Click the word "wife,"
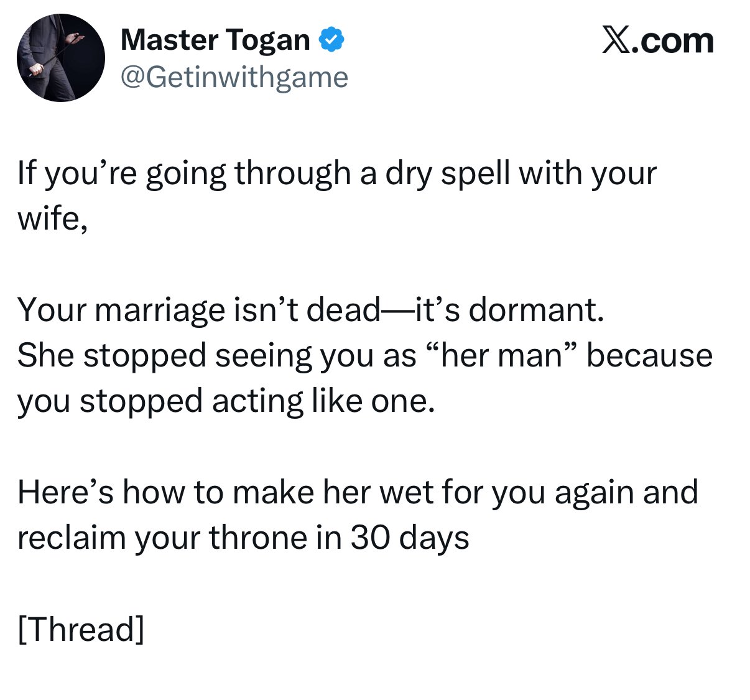Image resolution: width=750 pixels, height=700 pixels. pyautogui.click(x=52, y=218)
